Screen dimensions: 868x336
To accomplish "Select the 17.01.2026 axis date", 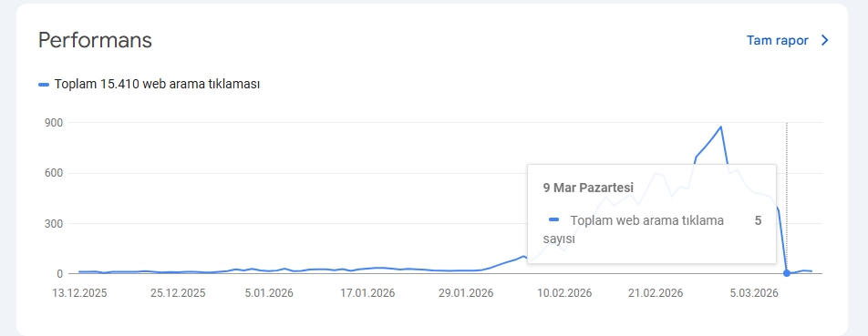I will [367, 293].
